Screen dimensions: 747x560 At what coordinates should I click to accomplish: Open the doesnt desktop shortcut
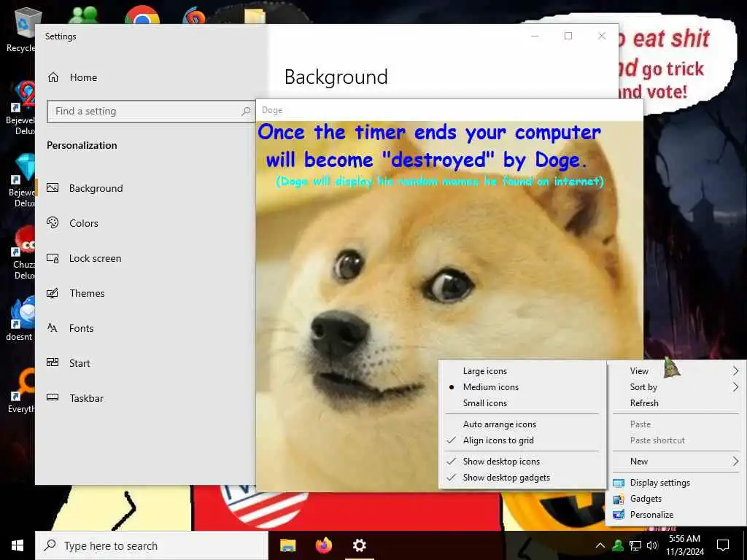point(20,318)
